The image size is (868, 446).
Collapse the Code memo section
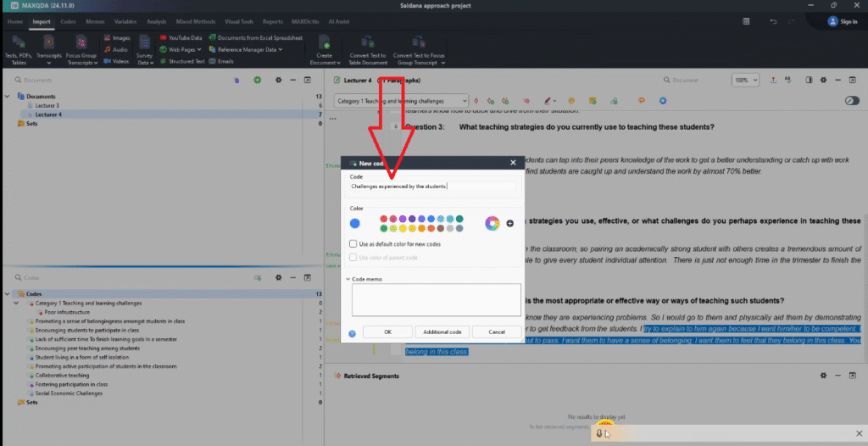pyautogui.click(x=348, y=278)
